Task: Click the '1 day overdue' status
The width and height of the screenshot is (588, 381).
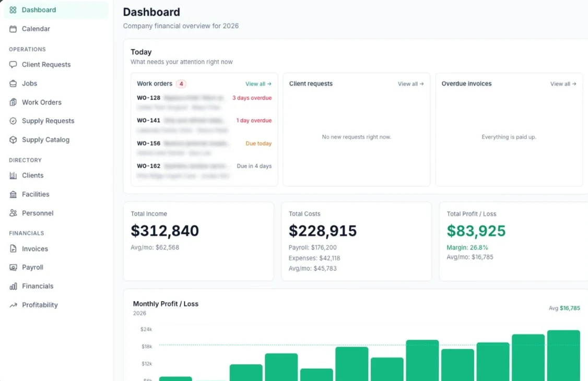Action: [254, 120]
